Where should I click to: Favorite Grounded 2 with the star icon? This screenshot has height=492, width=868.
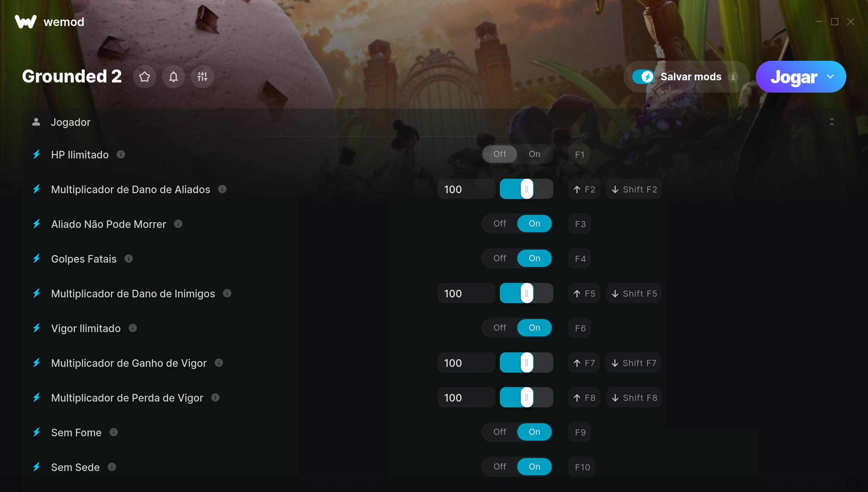145,77
